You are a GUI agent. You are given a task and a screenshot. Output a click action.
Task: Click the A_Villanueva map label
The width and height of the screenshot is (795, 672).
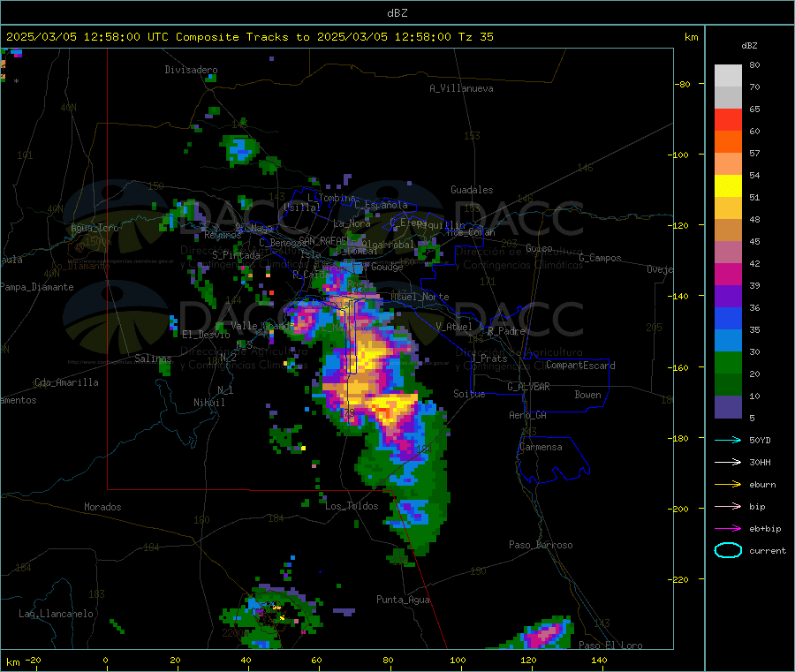click(461, 88)
